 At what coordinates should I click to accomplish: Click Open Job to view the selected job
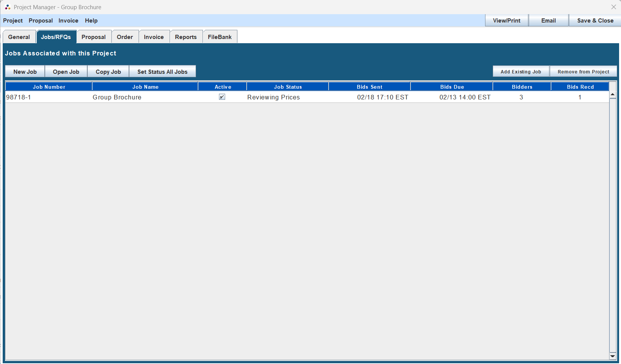click(66, 71)
